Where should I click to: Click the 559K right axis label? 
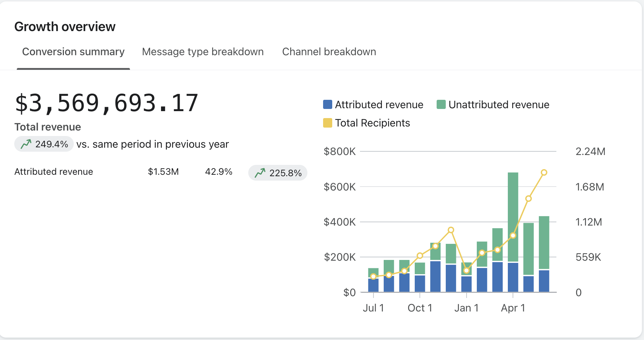588,257
